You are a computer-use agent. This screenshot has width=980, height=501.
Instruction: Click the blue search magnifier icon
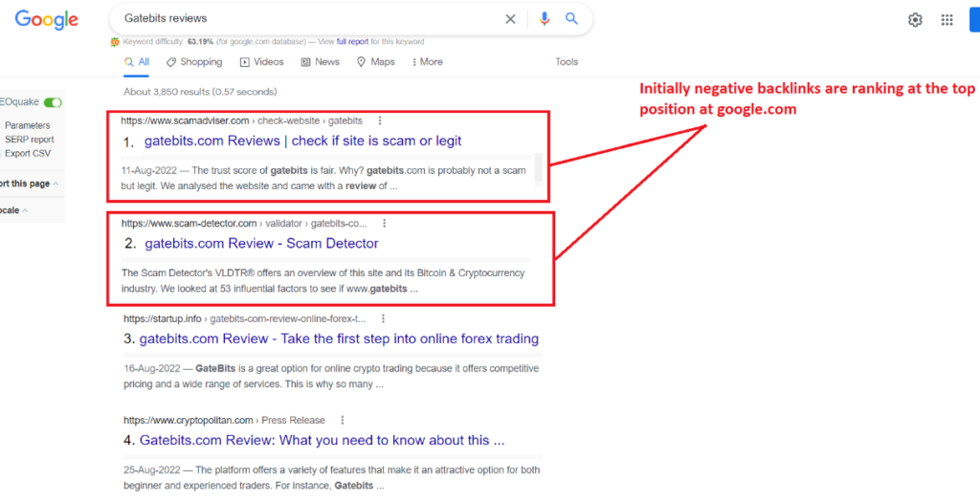(x=572, y=19)
